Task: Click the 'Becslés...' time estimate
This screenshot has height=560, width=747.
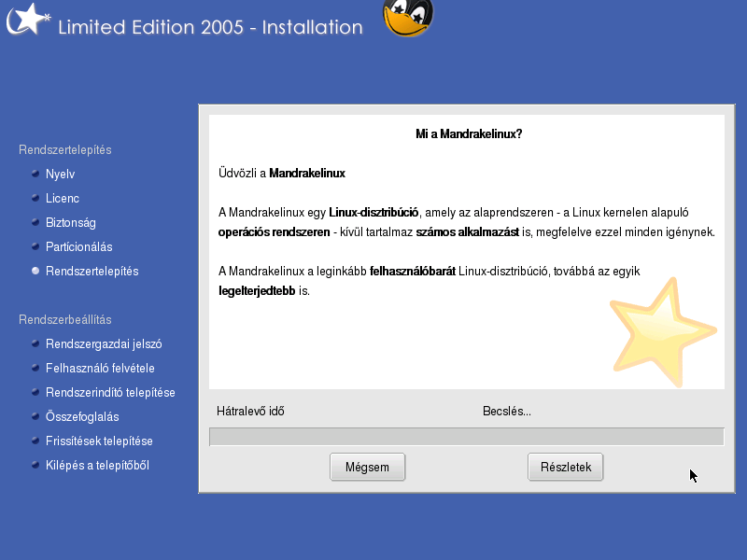Action: coord(507,411)
